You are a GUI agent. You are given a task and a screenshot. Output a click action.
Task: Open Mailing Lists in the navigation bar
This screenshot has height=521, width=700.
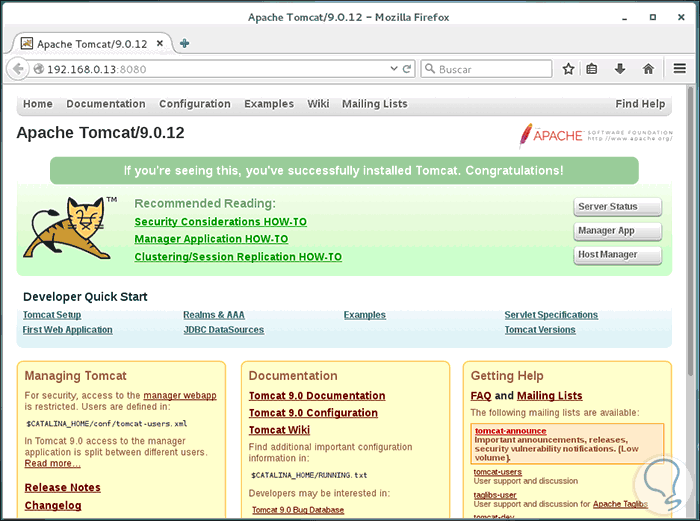[x=375, y=104]
